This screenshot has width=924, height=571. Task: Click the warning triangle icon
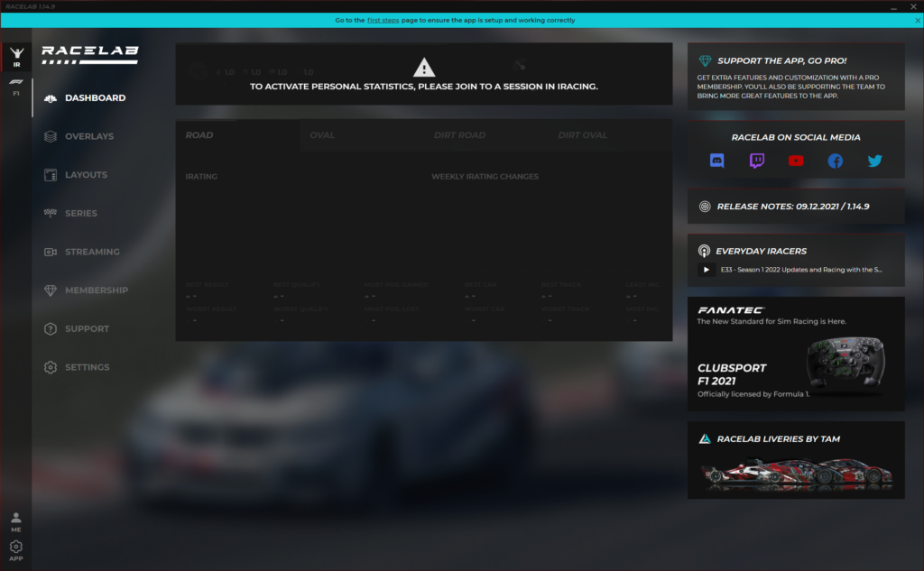(x=424, y=68)
